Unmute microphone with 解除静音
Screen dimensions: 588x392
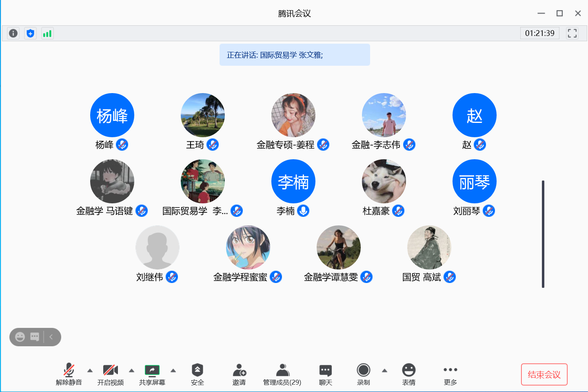point(69,374)
